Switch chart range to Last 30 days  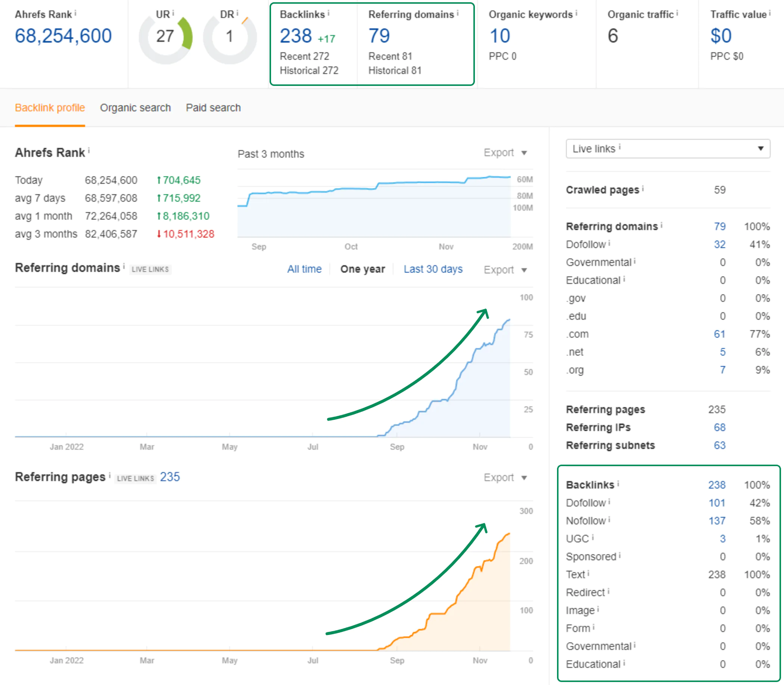tap(433, 269)
